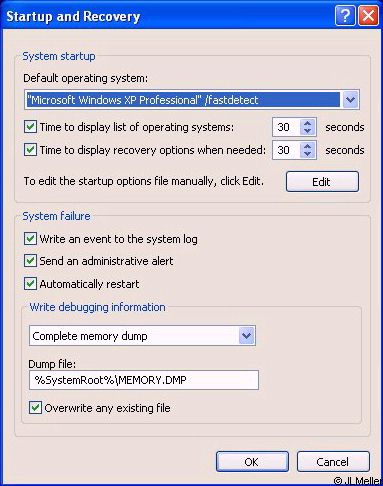The width and height of the screenshot is (383, 486).
Task: Confirm settings with OK button
Action: 252,462
